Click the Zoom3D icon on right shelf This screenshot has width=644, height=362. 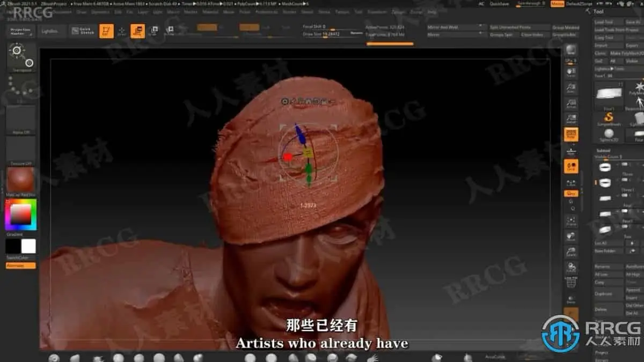(571, 252)
